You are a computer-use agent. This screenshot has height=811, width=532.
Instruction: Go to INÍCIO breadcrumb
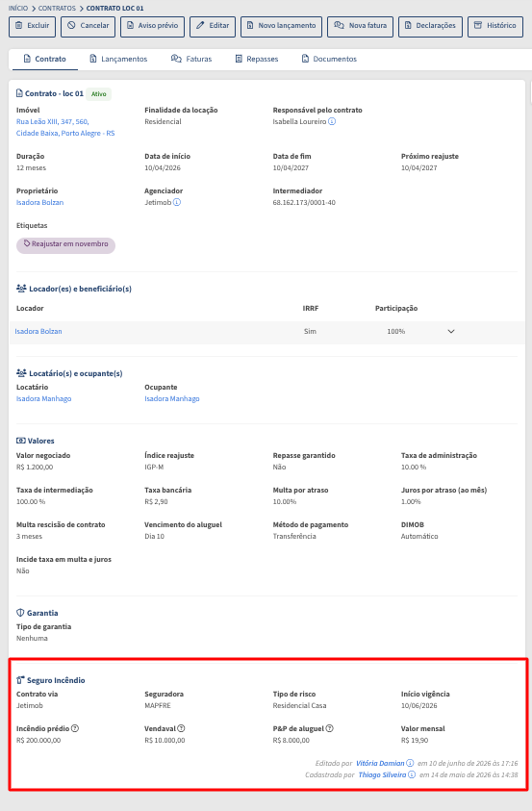pos(18,9)
